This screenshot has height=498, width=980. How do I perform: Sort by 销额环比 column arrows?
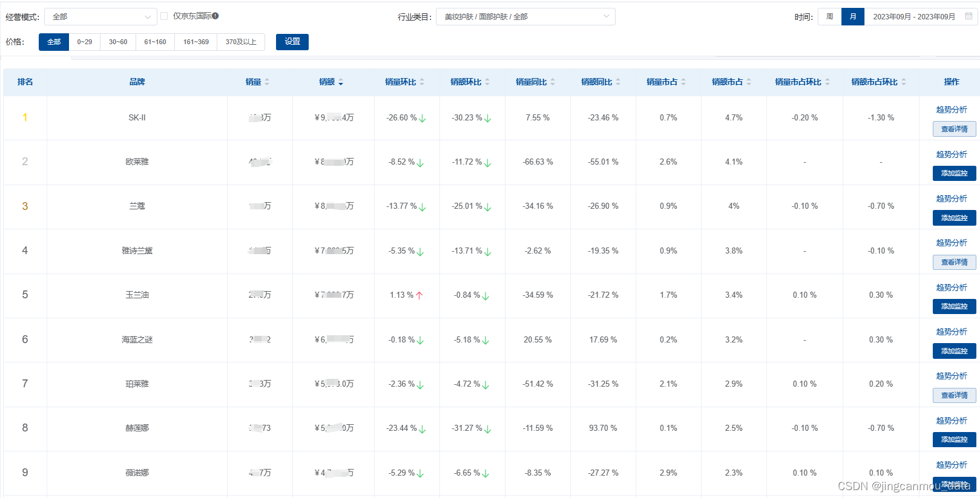(x=487, y=82)
